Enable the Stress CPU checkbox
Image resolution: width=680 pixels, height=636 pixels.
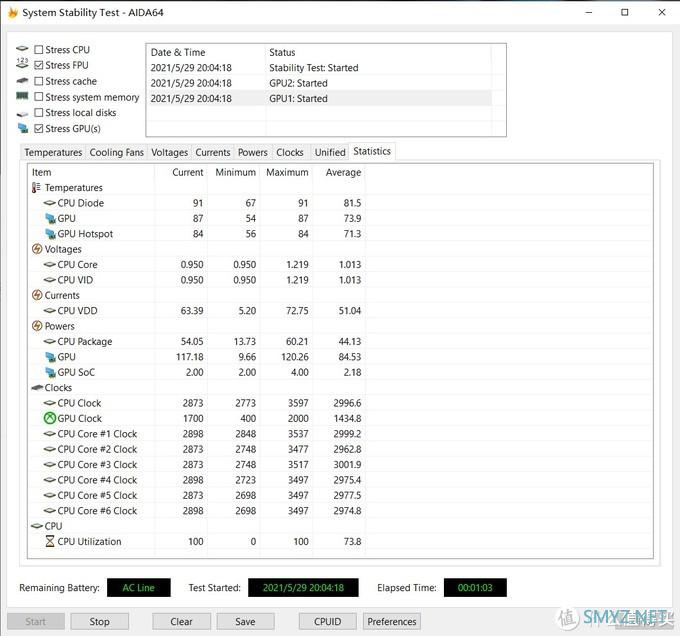click(39, 49)
